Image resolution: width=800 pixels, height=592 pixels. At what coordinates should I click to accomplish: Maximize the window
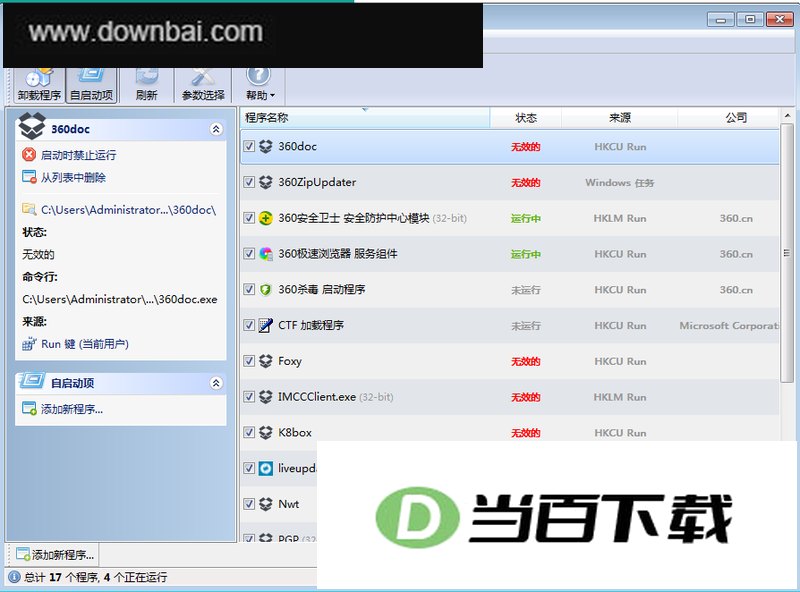(x=750, y=20)
